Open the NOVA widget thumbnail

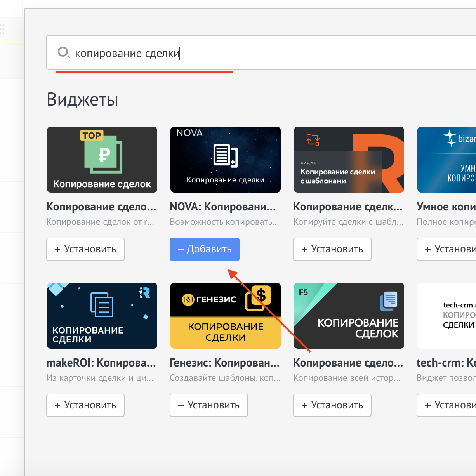tap(225, 159)
